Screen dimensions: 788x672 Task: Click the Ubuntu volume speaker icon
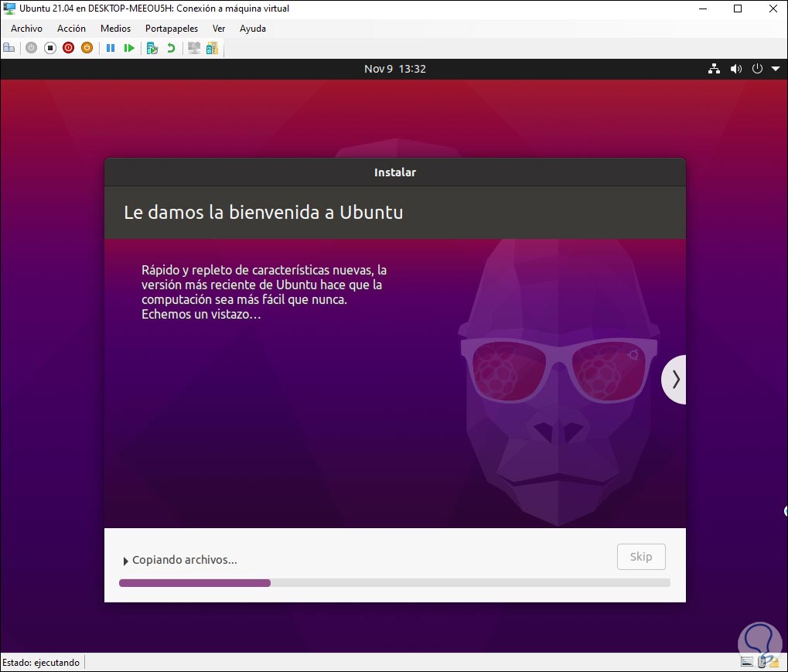coord(735,69)
